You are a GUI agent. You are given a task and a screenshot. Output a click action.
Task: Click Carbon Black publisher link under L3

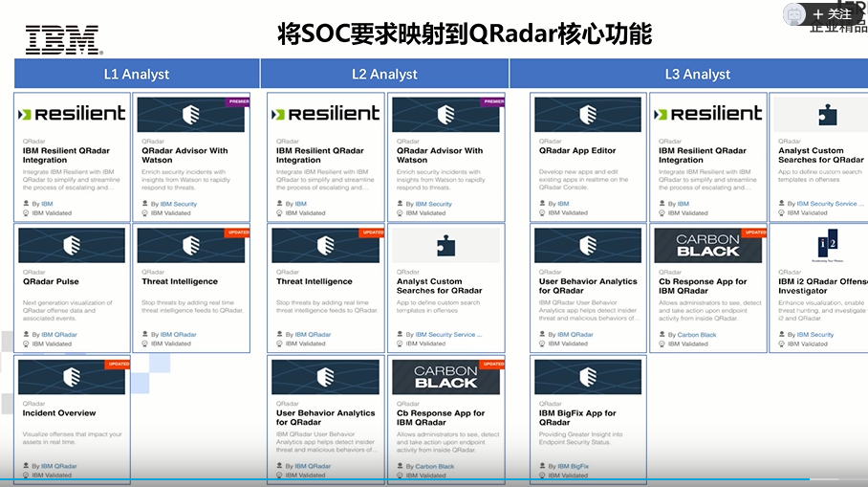pos(697,335)
